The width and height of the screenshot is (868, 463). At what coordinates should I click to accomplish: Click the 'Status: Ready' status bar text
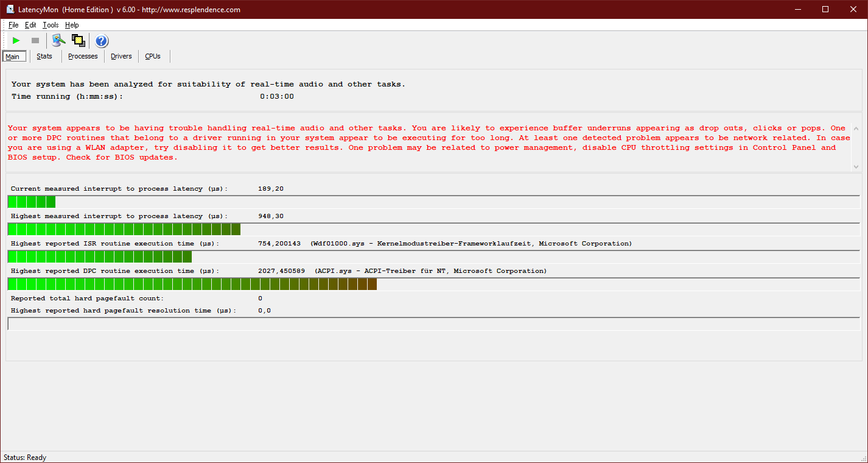pos(25,458)
